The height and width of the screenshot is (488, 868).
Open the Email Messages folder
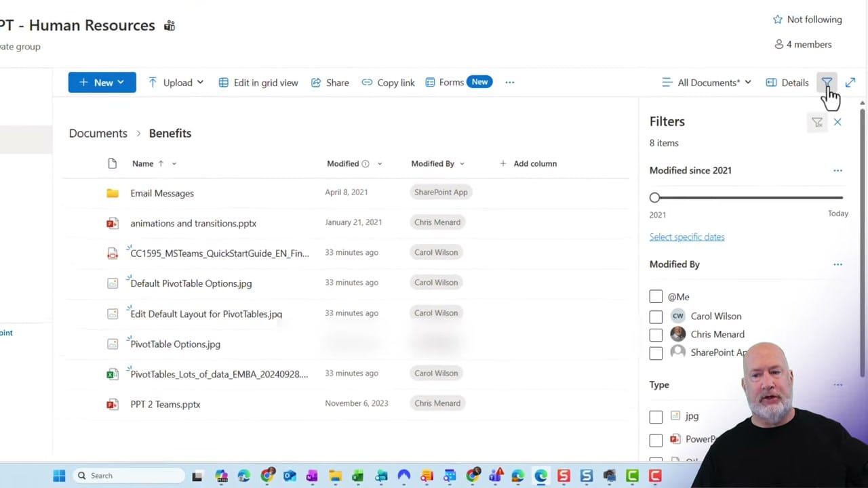click(x=162, y=193)
